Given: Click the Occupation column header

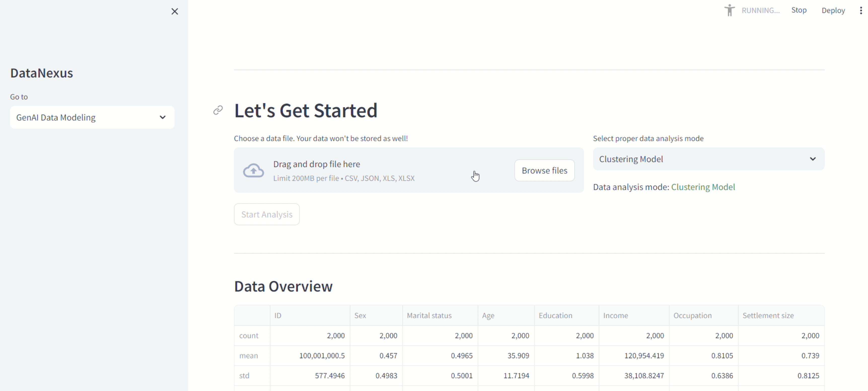Looking at the screenshot, I should point(693,315).
